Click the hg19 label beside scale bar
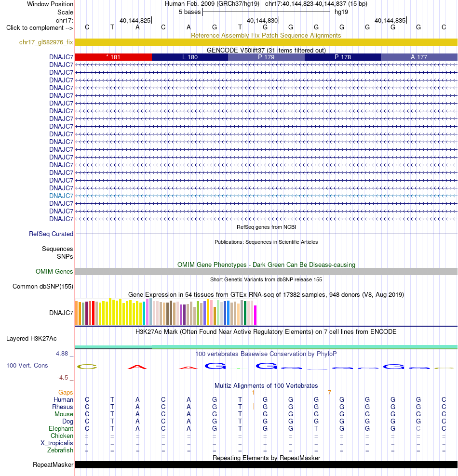The width and height of the screenshot is (458, 476). coord(341,12)
